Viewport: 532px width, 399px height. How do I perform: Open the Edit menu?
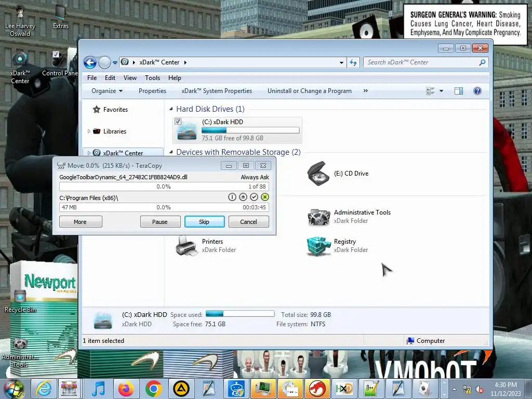point(110,78)
